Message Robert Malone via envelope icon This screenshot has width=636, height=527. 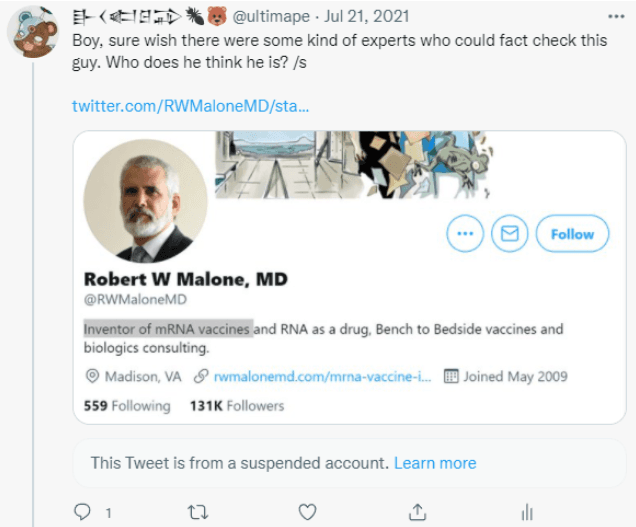pos(510,234)
